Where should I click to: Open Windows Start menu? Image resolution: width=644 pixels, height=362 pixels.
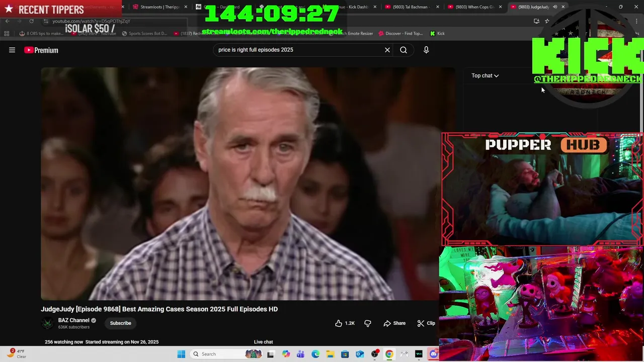point(181,354)
